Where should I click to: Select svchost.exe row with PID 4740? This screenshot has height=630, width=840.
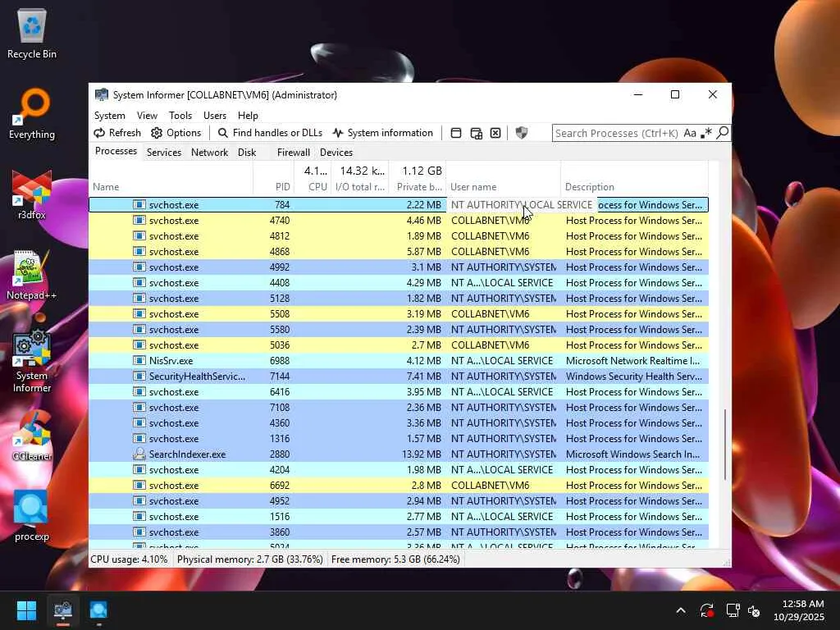[x=399, y=220]
